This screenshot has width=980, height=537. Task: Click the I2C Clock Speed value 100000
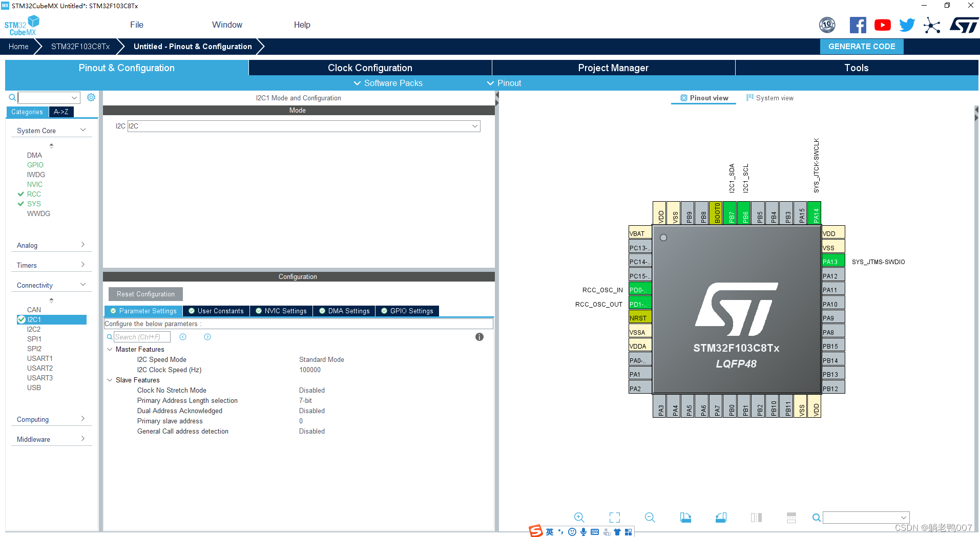click(310, 370)
